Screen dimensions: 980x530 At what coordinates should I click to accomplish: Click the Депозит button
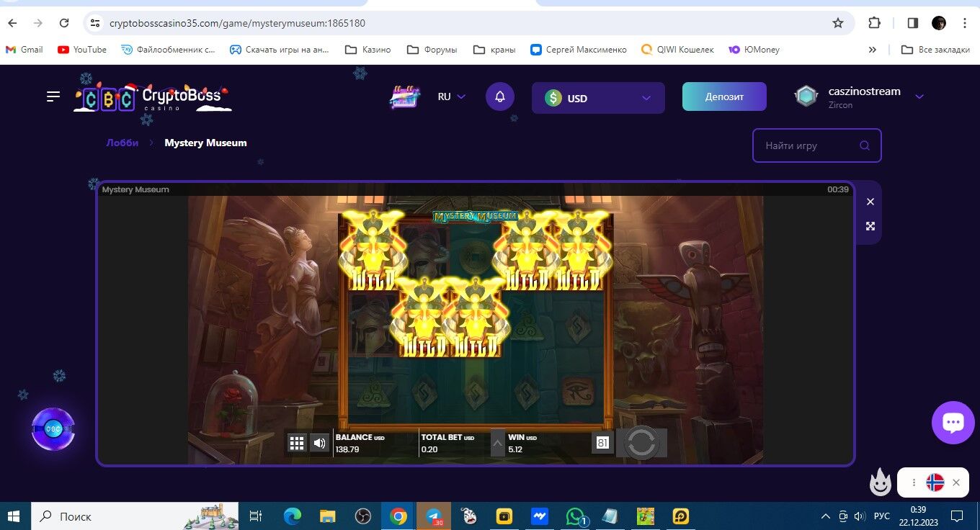tap(724, 96)
